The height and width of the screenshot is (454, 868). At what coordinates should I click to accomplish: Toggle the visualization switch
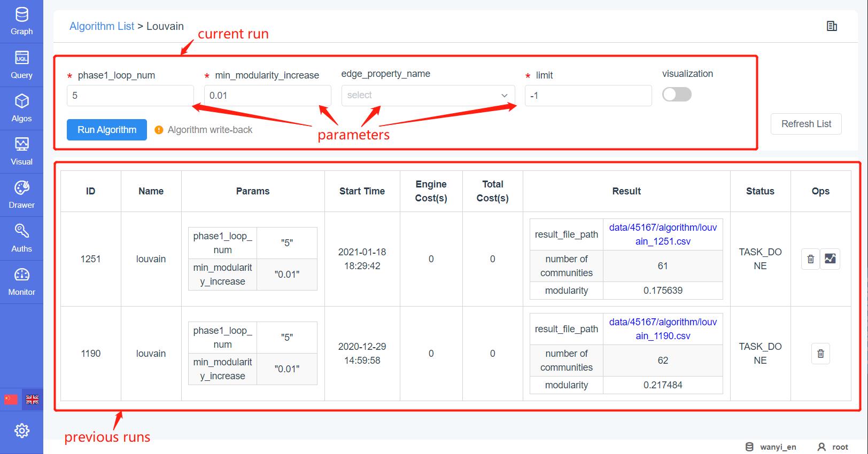click(x=677, y=95)
